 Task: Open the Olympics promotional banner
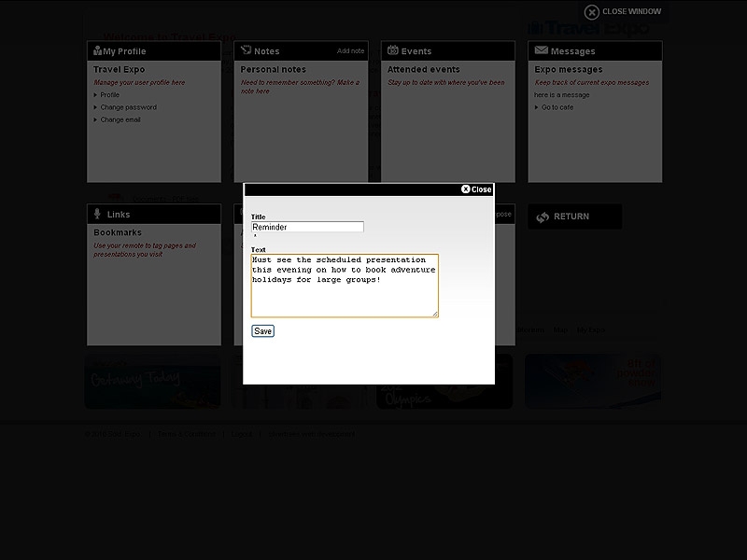pyautogui.click(x=444, y=383)
